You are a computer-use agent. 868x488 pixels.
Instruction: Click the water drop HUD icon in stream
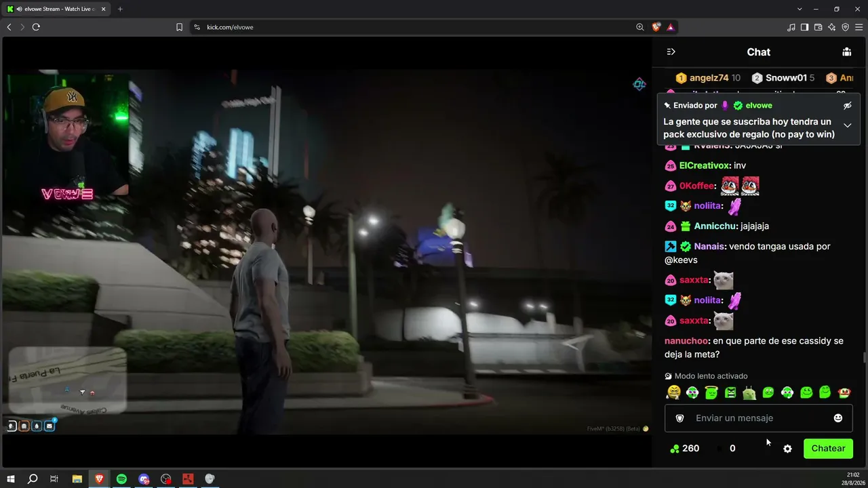pos(37,426)
